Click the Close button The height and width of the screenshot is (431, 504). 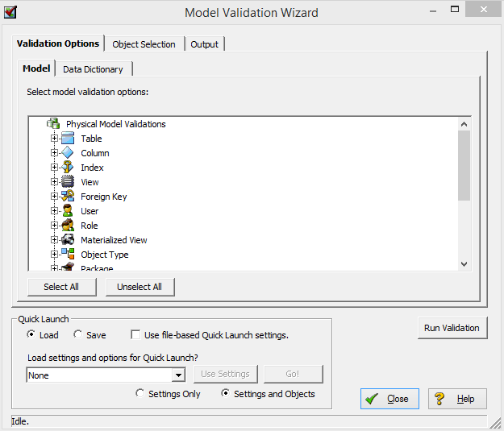(x=389, y=399)
